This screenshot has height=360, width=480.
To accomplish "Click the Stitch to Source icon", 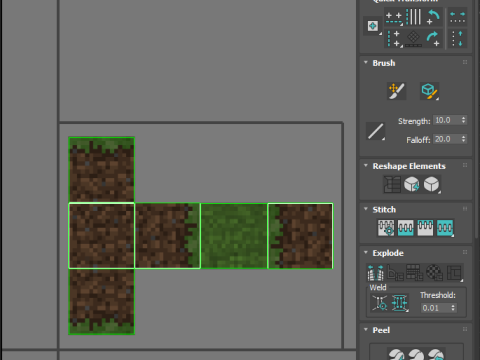I will (x=425, y=228).
